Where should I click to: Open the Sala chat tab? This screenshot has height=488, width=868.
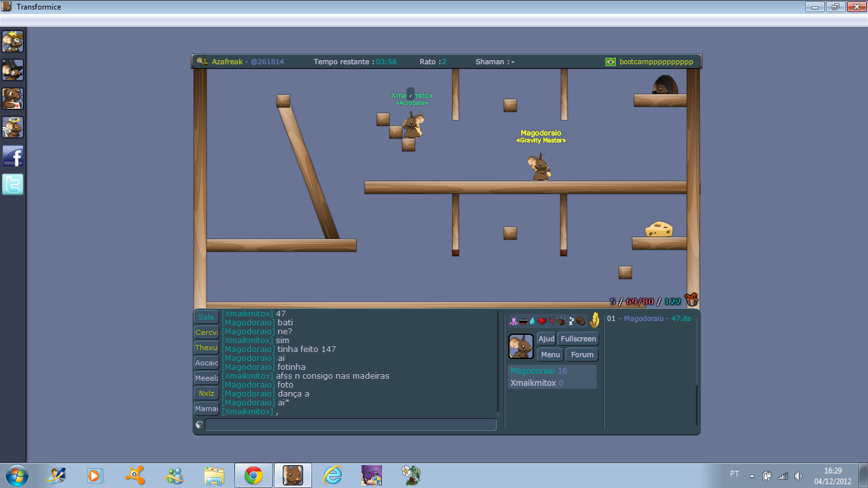click(207, 316)
